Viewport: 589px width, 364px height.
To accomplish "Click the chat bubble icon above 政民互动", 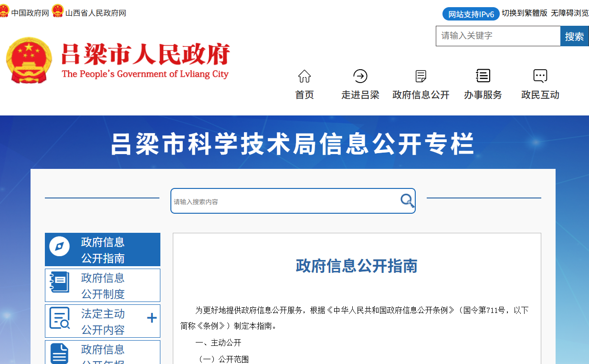I will (540, 76).
